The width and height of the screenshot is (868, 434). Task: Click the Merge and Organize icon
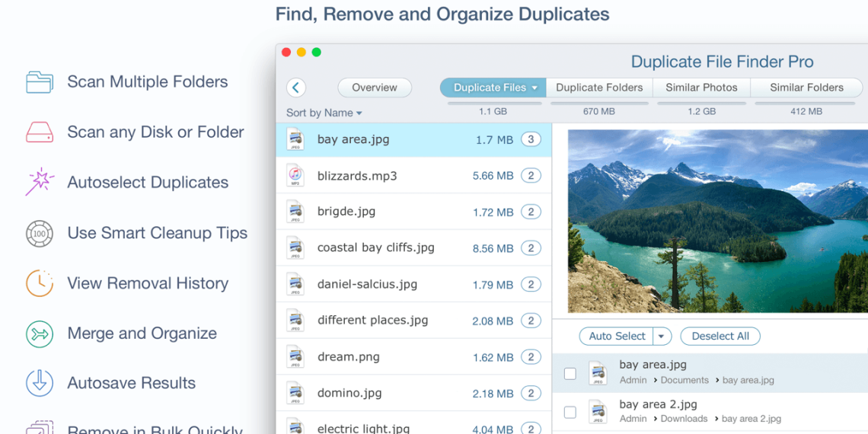coord(40,333)
